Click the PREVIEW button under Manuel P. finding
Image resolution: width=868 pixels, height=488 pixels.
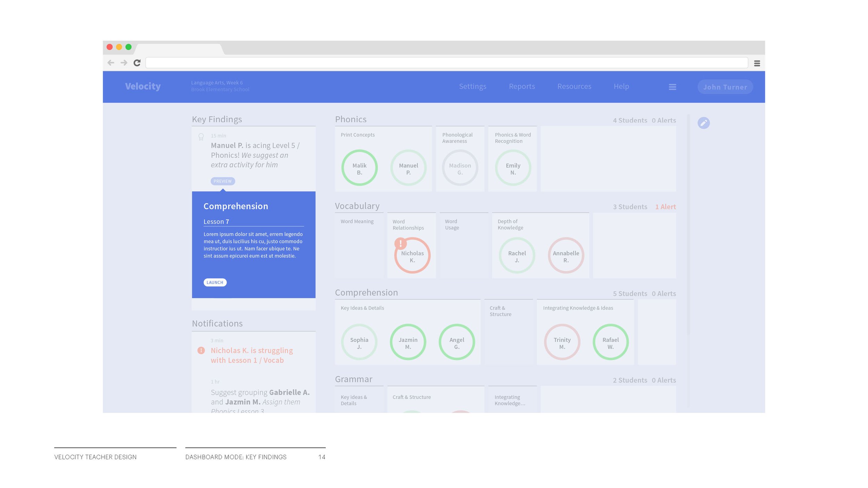click(223, 181)
